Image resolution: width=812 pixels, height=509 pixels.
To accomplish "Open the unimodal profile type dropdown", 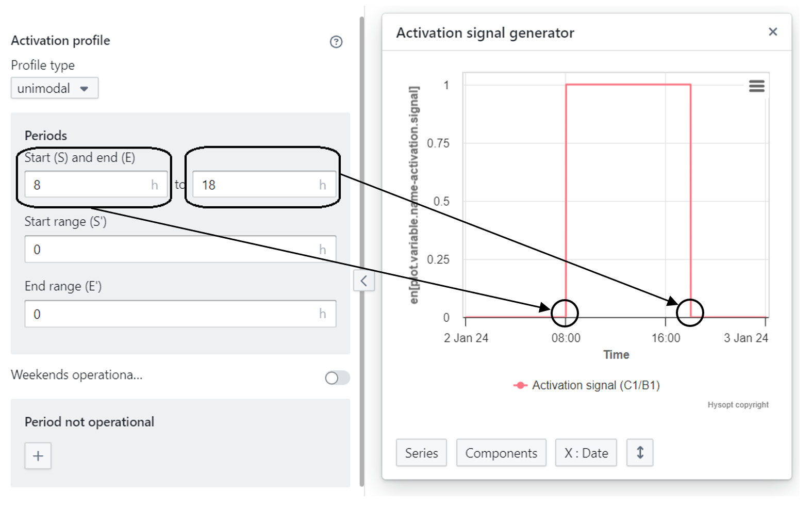I will pyautogui.click(x=54, y=88).
